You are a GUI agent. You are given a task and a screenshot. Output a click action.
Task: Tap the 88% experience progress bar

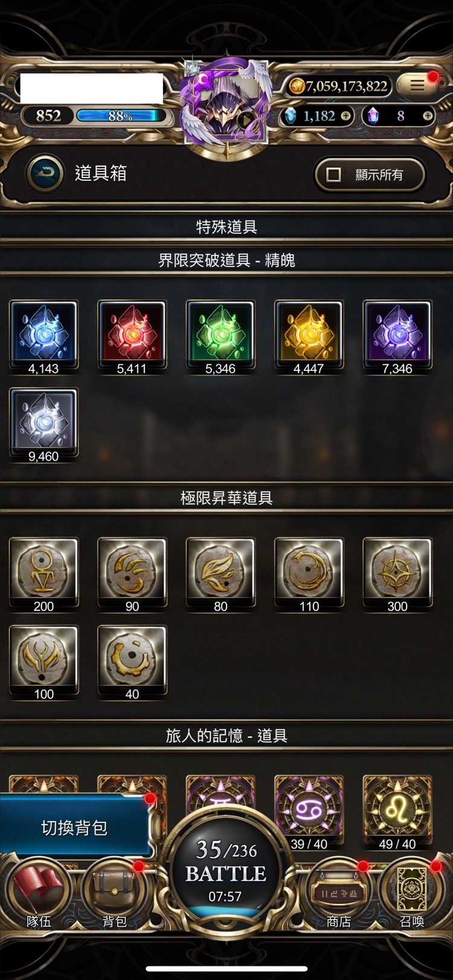(120, 115)
